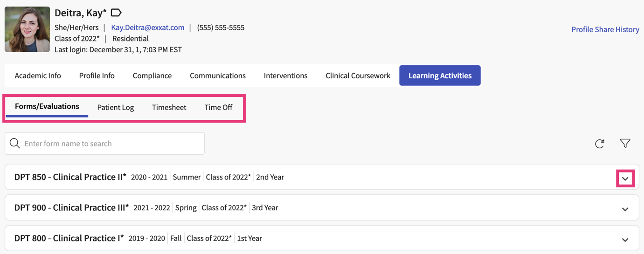644x254 pixels.
Task: Open the Clinical Coursework tab
Action: point(358,76)
